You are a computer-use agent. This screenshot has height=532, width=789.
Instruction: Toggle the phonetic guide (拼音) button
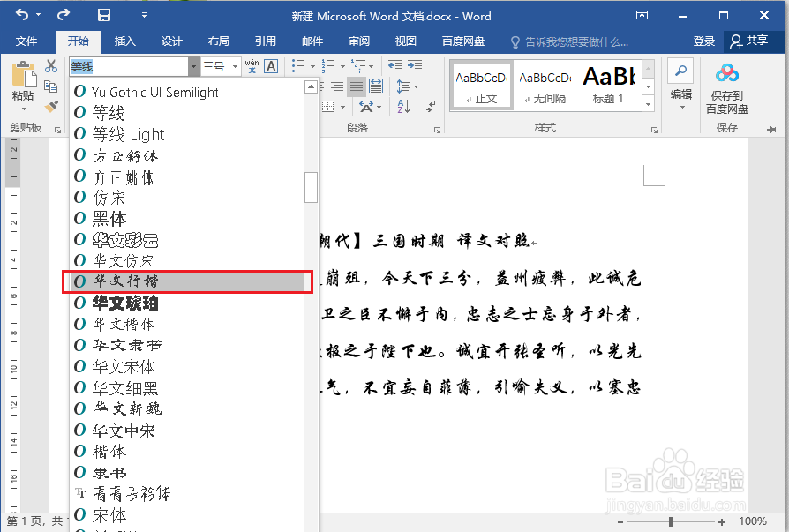coord(252,65)
